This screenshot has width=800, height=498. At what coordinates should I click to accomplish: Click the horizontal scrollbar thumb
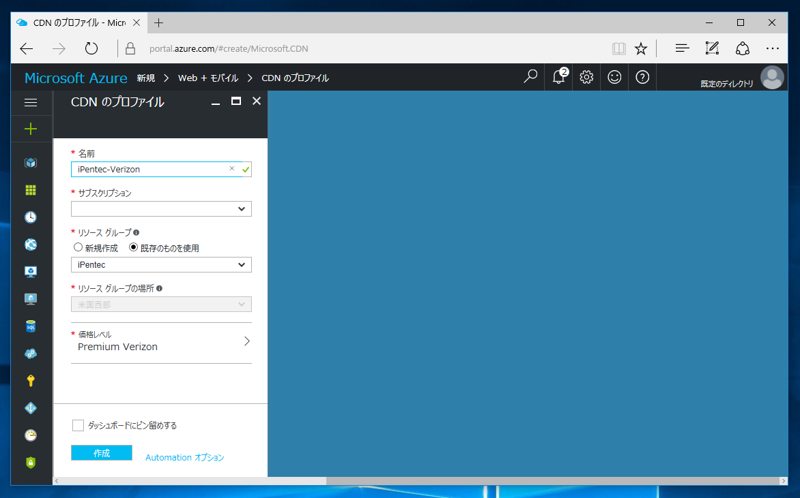click(x=553, y=481)
